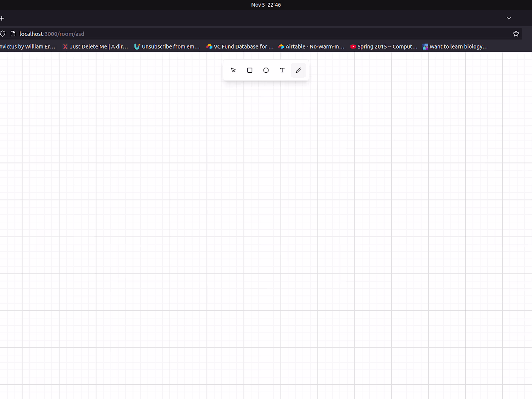
Task: Open the VC Fund Database bookmark
Action: point(240,46)
